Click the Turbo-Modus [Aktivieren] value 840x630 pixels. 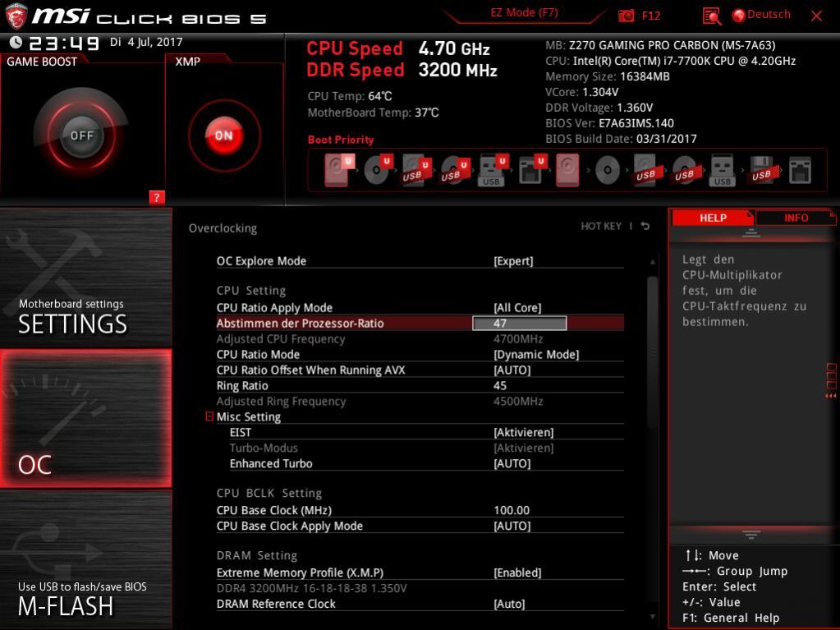(524, 448)
